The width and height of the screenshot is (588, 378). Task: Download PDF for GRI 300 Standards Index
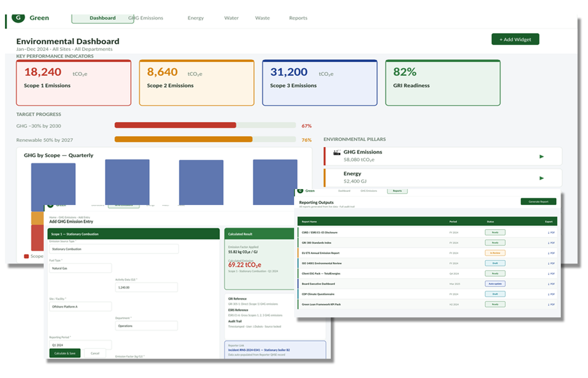click(551, 243)
